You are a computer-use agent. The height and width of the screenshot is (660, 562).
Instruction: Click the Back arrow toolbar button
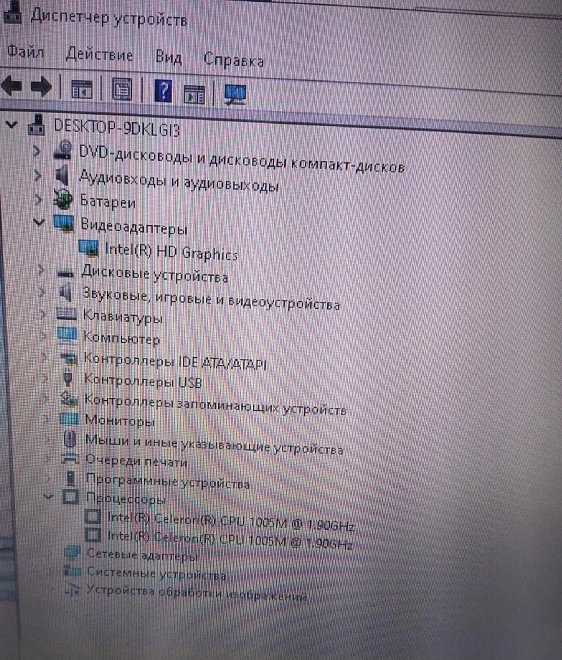pos(12,85)
